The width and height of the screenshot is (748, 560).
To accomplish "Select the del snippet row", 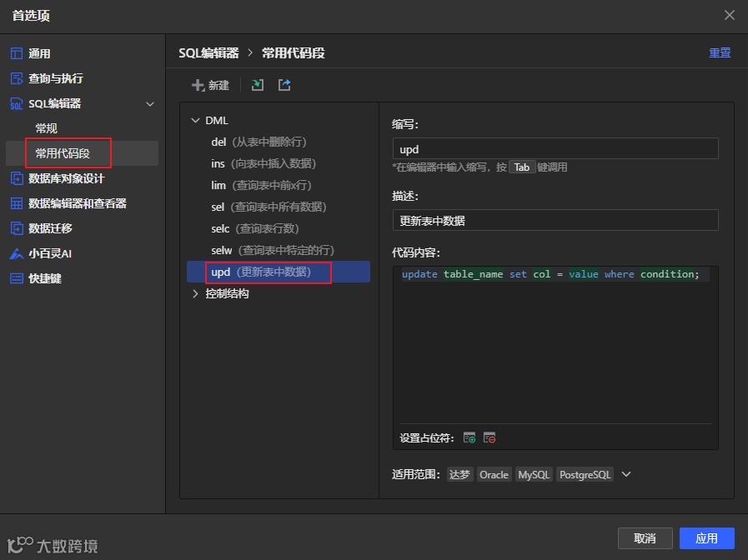I will click(x=279, y=142).
